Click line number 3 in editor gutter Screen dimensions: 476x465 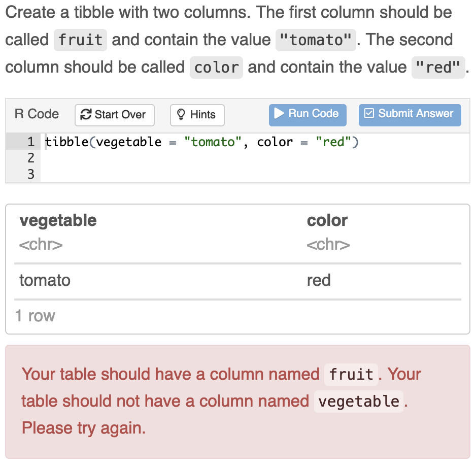(x=30, y=174)
